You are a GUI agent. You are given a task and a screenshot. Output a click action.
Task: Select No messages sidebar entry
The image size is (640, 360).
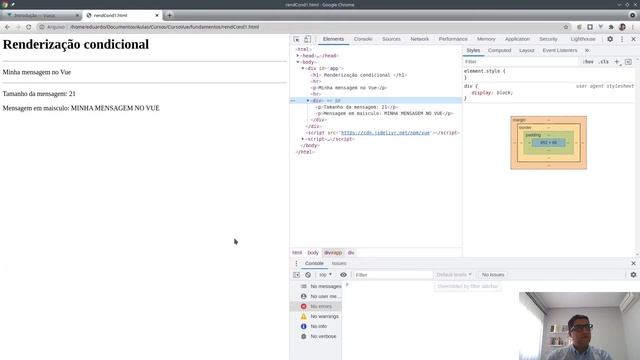coord(316,286)
